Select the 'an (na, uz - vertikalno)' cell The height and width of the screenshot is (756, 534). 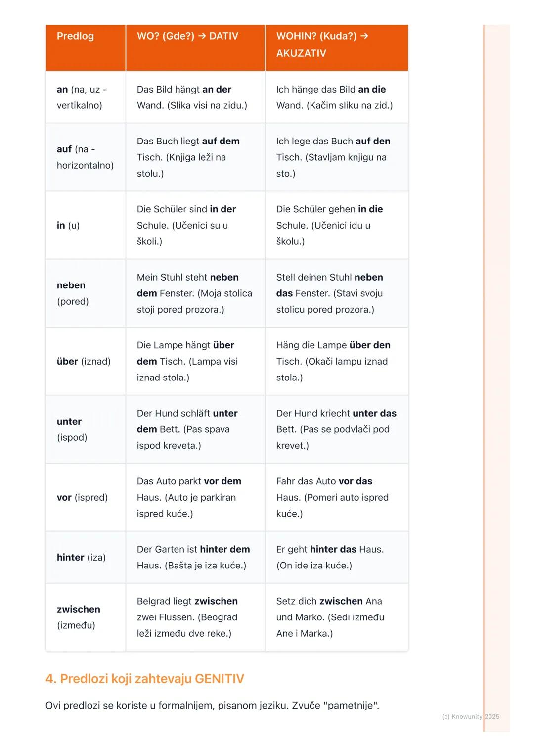click(x=82, y=97)
